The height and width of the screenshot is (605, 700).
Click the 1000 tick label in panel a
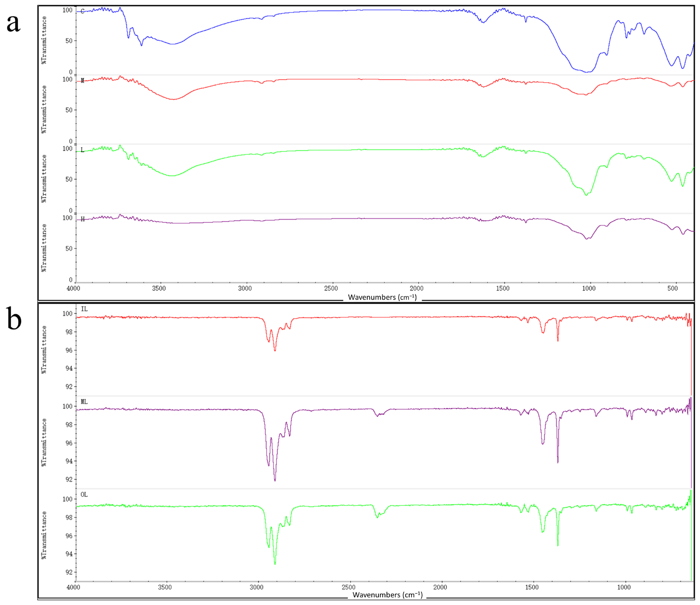tap(588, 288)
